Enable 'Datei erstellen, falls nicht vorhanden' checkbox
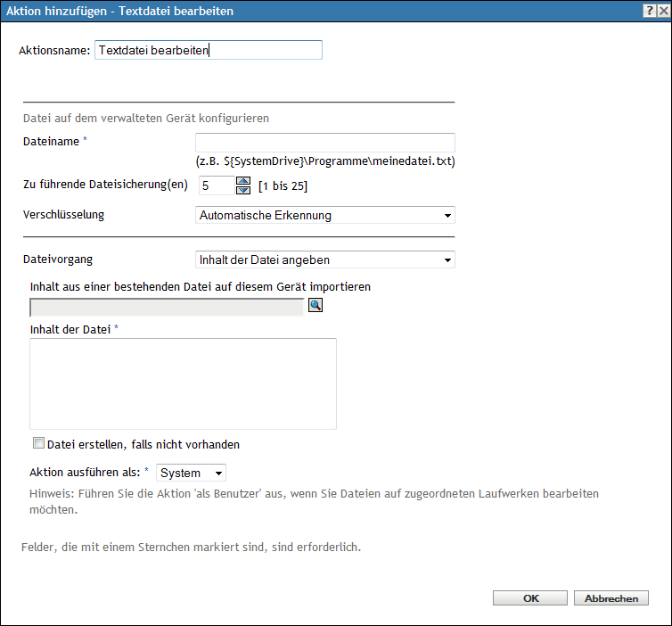The width and height of the screenshot is (672, 626). pos(38,443)
